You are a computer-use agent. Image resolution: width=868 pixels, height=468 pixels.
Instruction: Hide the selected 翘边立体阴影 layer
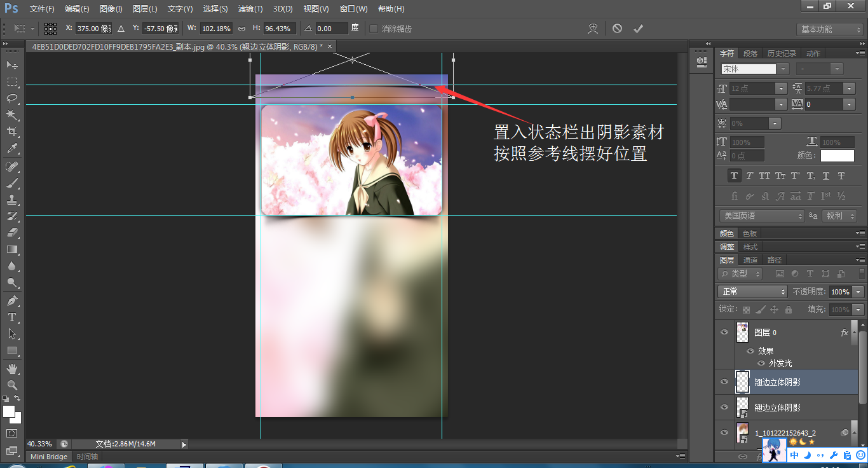[x=724, y=382]
